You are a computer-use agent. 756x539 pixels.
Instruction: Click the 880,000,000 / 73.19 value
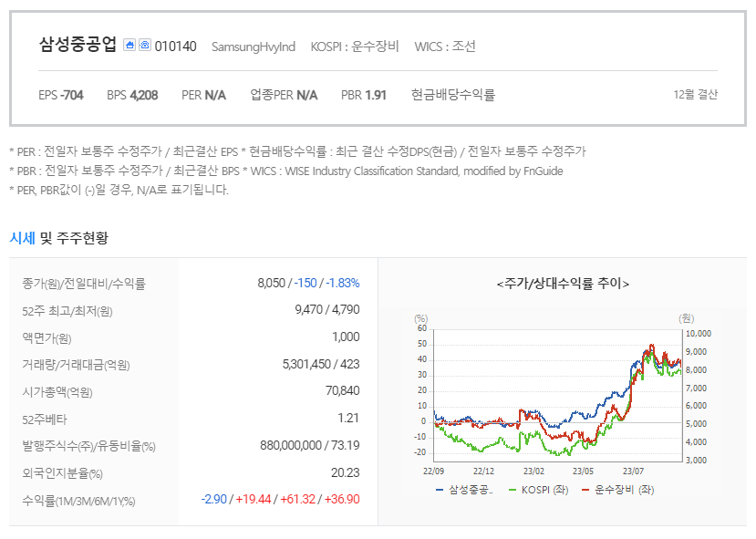309,445
